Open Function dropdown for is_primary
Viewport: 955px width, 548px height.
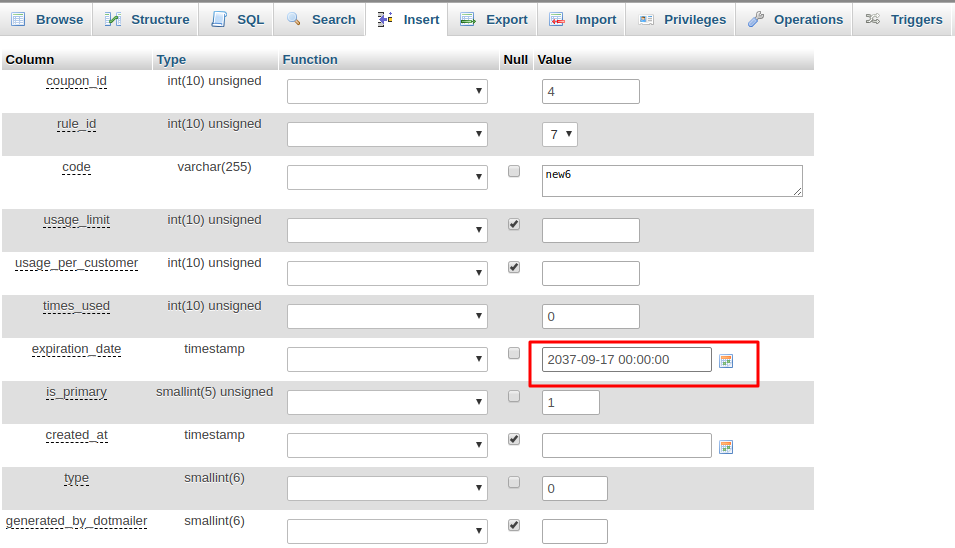387,402
